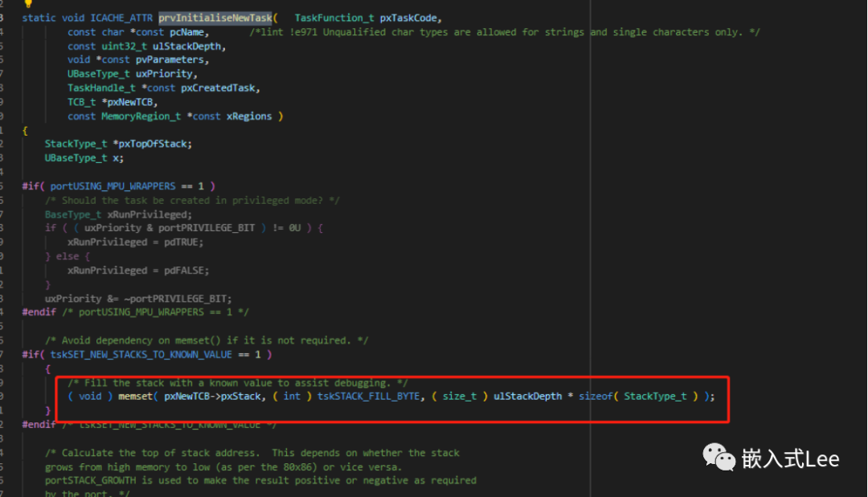The height and width of the screenshot is (497, 868).
Task: Click the TaskHandle_t type name
Action: (x=101, y=88)
